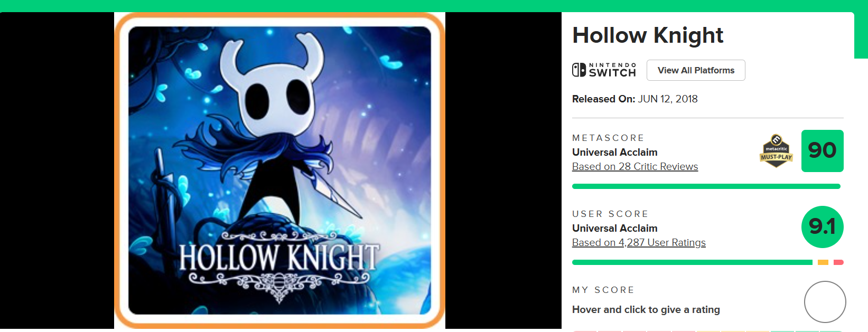
Task: Click the Hollow Knight page title
Action: tap(648, 35)
